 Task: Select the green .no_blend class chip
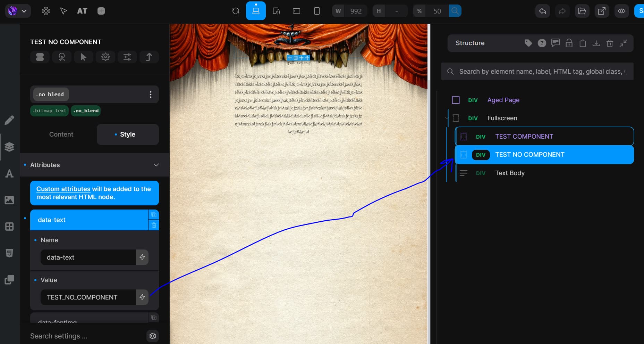(x=86, y=110)
